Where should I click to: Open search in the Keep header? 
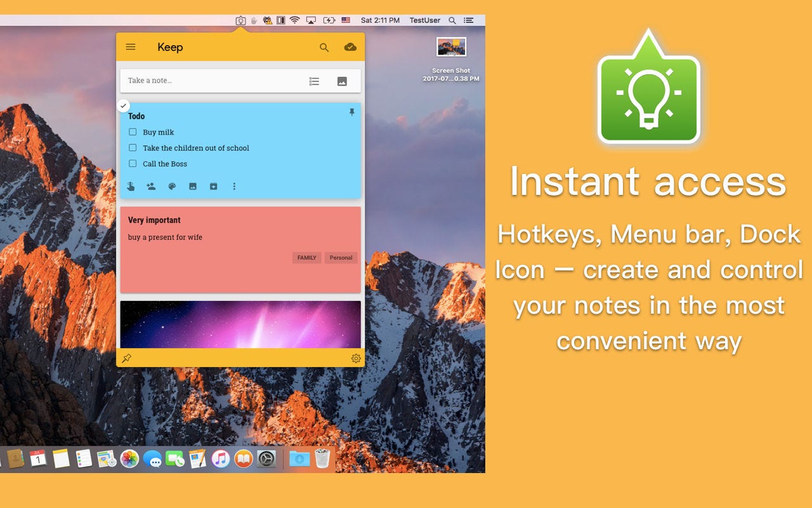click(324, 47)
